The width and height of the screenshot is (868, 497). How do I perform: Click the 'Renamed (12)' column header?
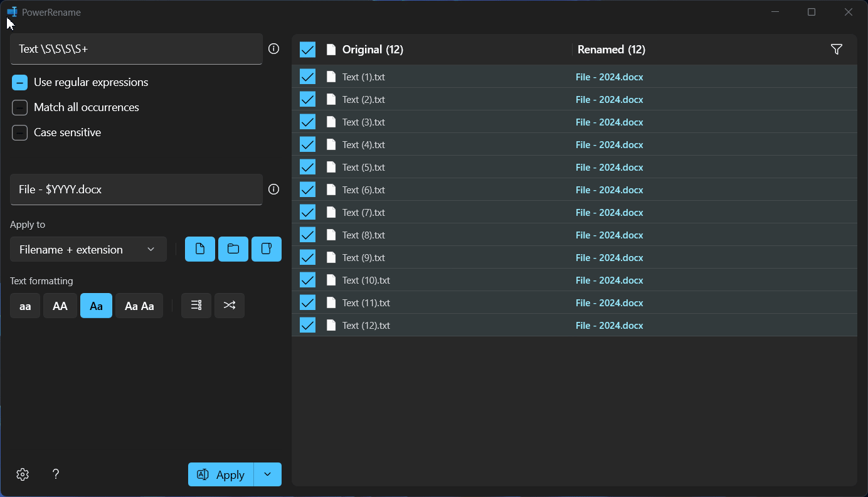611,50
